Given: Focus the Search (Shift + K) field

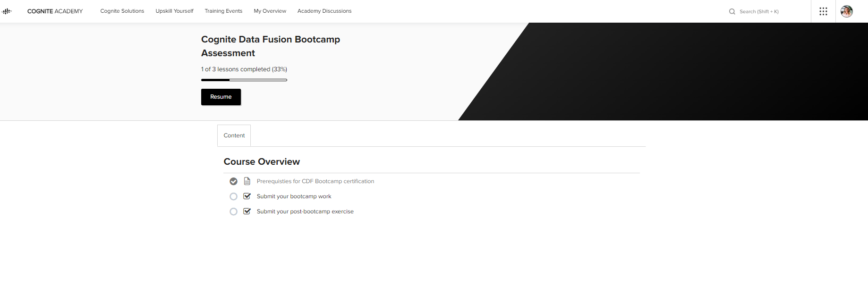Looking at the screenshot, I should tap(759, 11).
